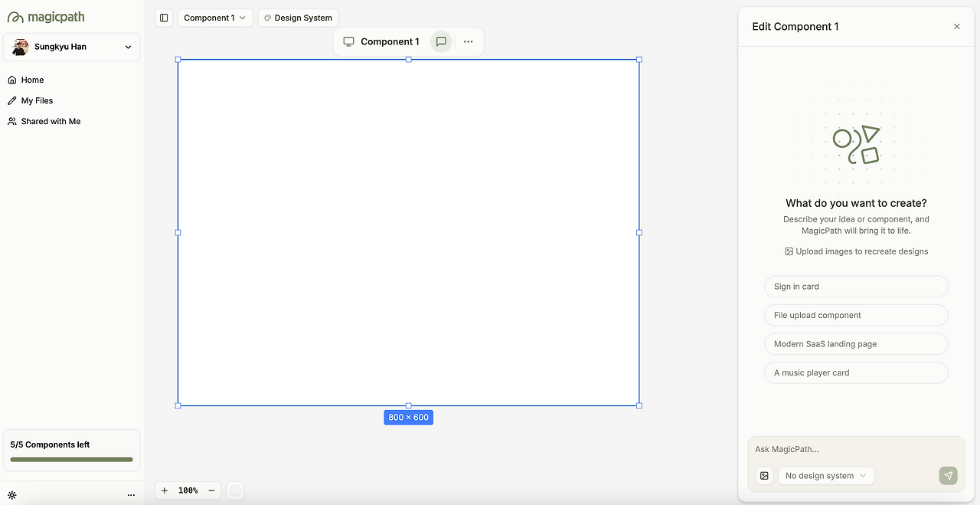Close the Edit Component 1 panel
The height and width of the screenshot is (505, 980).
point(957,27)
